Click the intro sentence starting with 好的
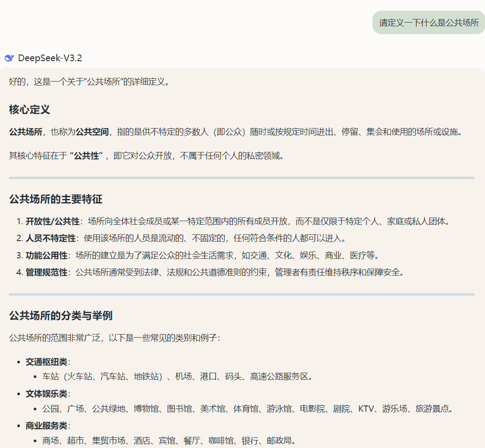 [90, 82]
